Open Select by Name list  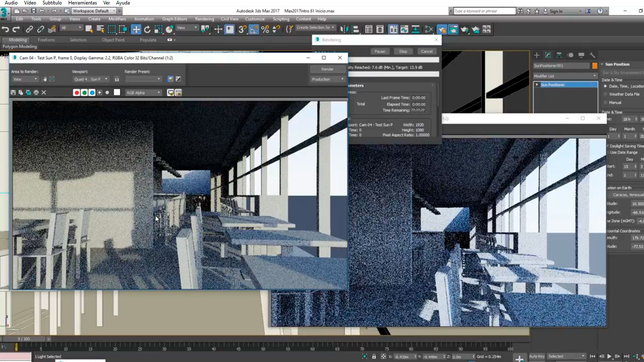tap(100, 29)
